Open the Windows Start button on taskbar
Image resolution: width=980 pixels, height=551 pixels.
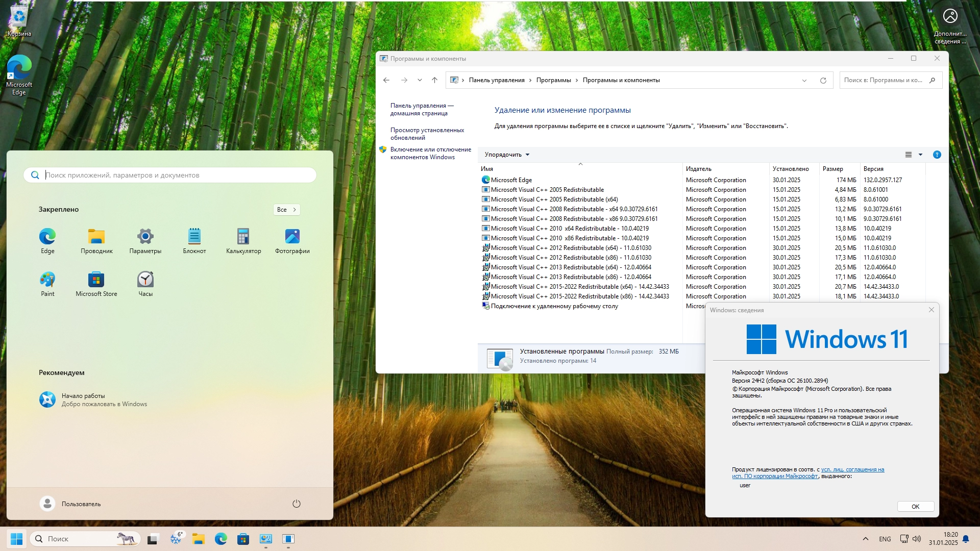[16, 539]
